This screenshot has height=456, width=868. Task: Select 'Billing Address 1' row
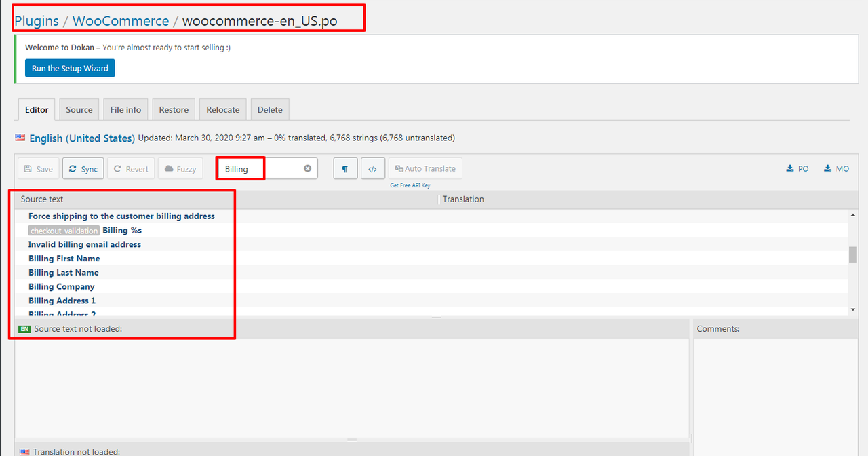coord(431,301)
